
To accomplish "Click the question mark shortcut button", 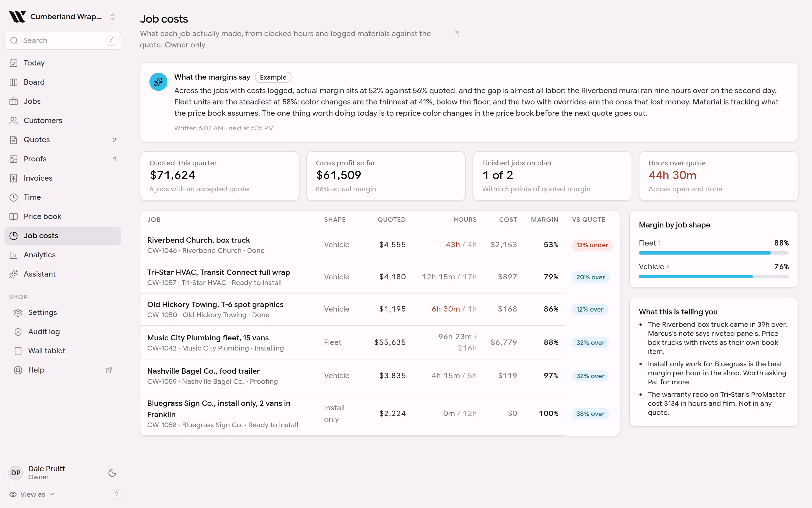I will [x=116, y=494].
